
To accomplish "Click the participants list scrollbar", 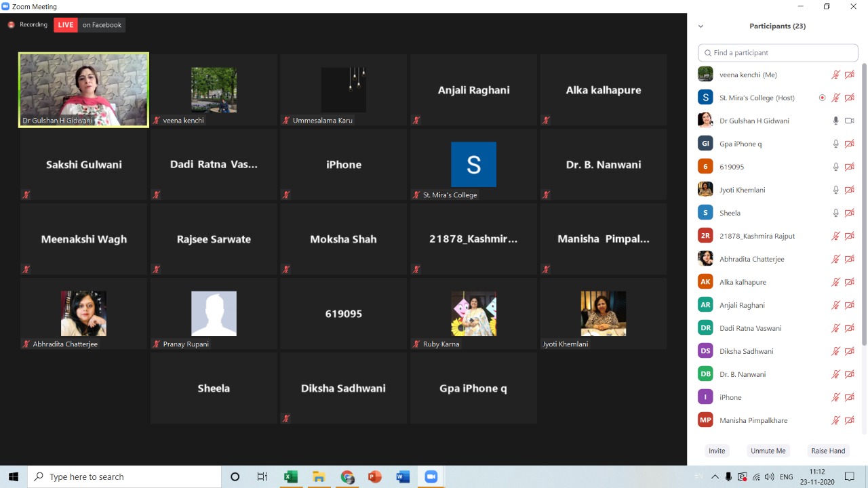I will tap(863, 203).
